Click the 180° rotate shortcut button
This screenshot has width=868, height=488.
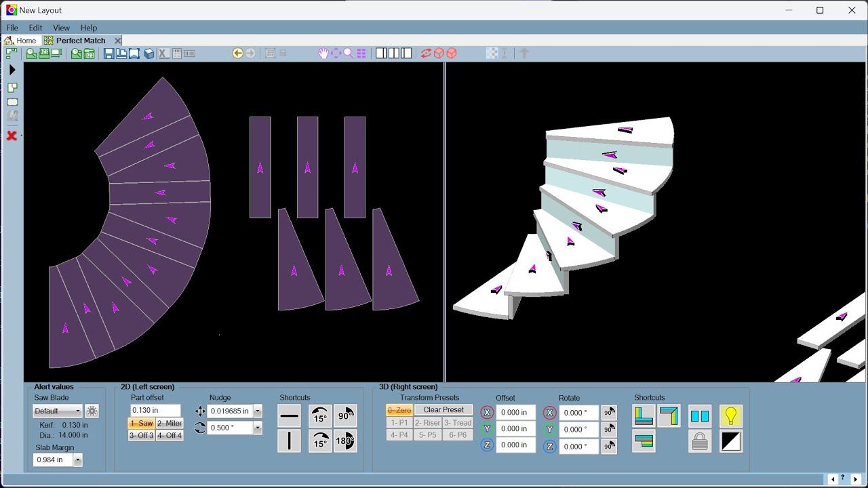pyautogui.click(x=345, y=441)
